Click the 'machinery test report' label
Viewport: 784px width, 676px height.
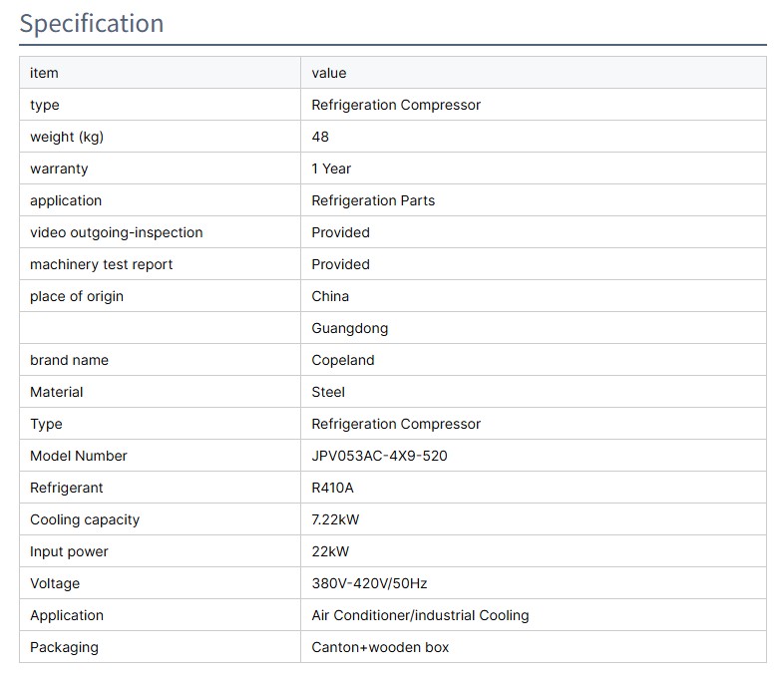[x=101, y=264]
